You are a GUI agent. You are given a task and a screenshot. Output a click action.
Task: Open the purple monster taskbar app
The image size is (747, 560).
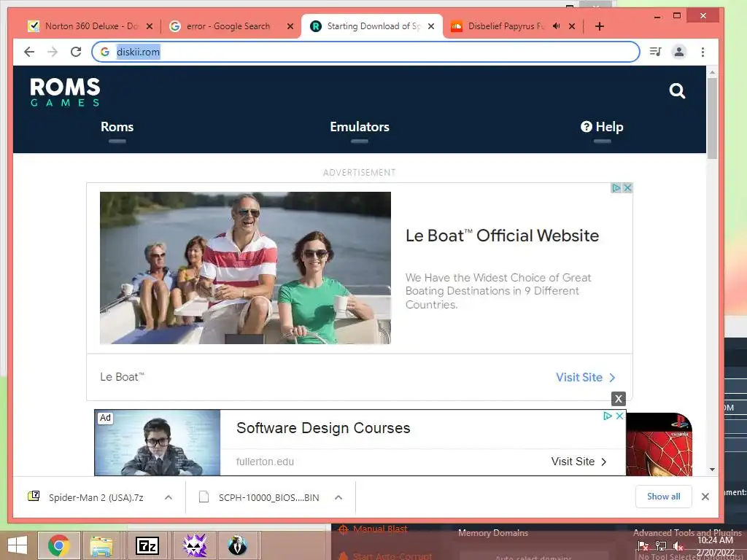pos(195,545)
